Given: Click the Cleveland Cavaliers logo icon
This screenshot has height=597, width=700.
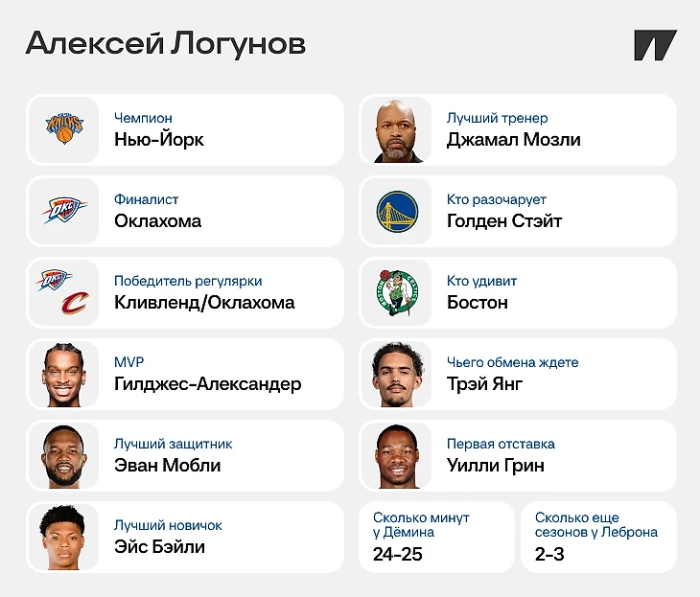Looking at the screenshot, I should (x=74, y=305).
